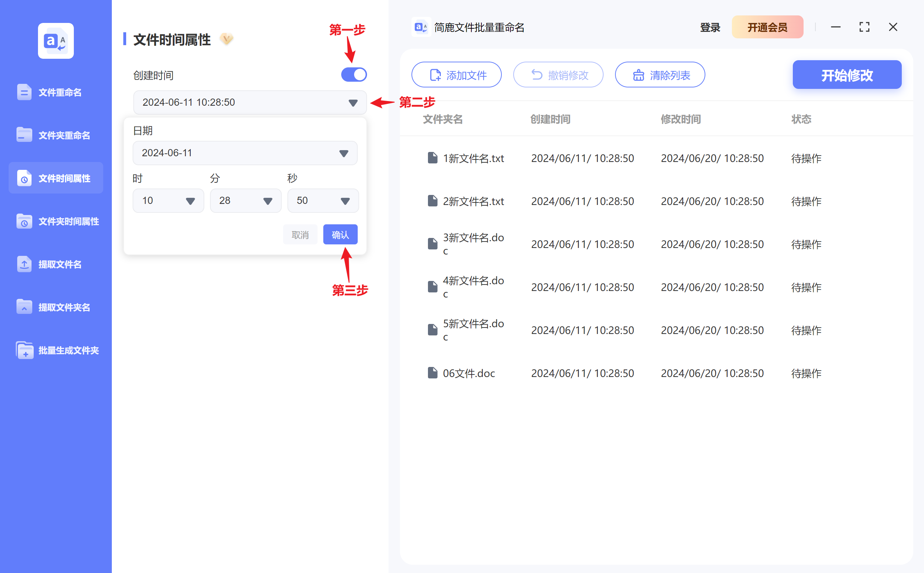This screenshot has height=573, width=924.
Task: Select the file 06文件.doc in the list
Action: tap(468, 373)
